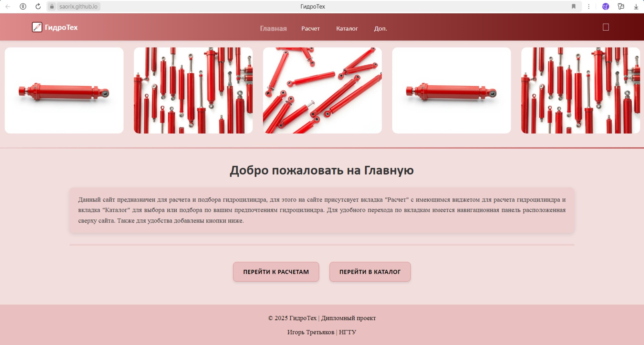Open the Доп. navigation menu

click(381, 29)
